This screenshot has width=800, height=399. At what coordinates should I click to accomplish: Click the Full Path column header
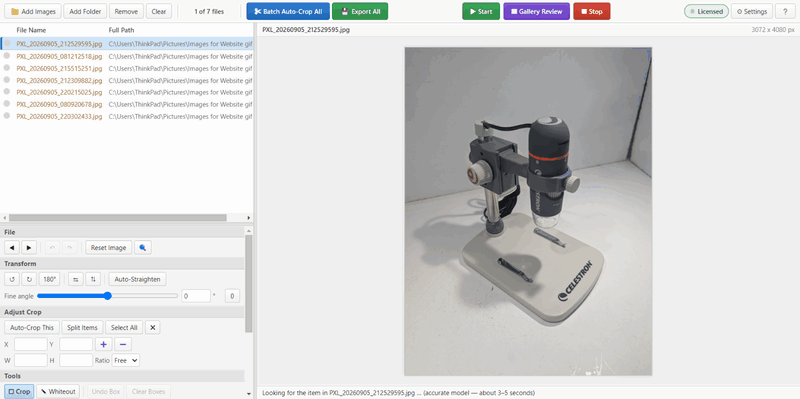pyautogui.click(x=121, y=30)
